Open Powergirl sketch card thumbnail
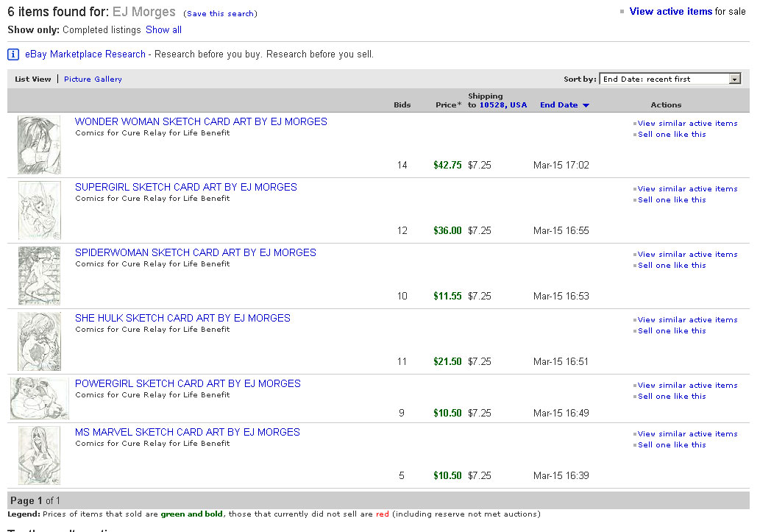This screenshot has height=532, width=760. point(39,398)
